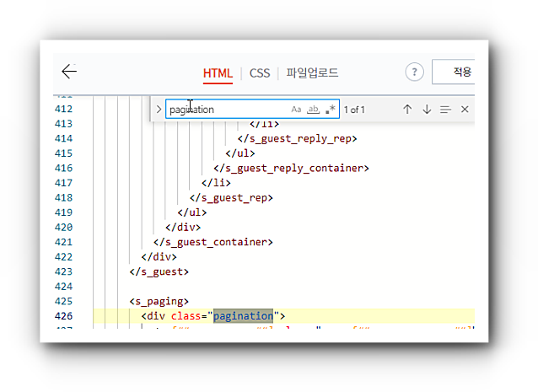Click the </div> tag on line 422

(159, 256)
